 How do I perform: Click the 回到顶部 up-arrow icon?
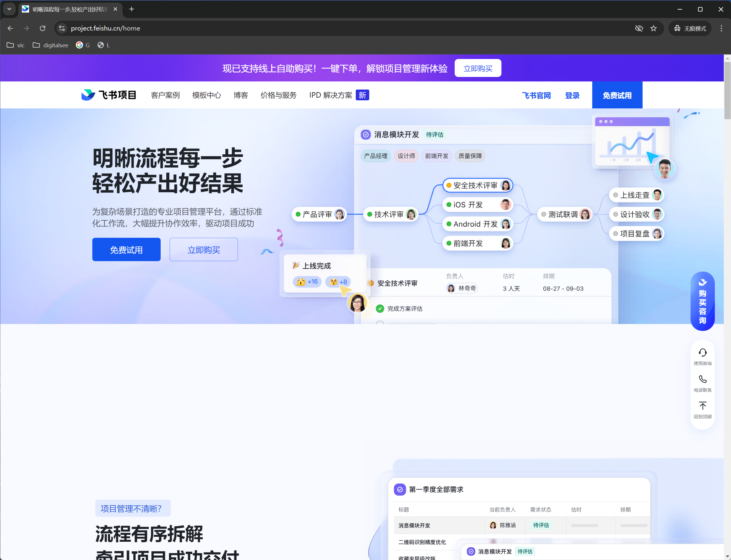pos(702,406)
